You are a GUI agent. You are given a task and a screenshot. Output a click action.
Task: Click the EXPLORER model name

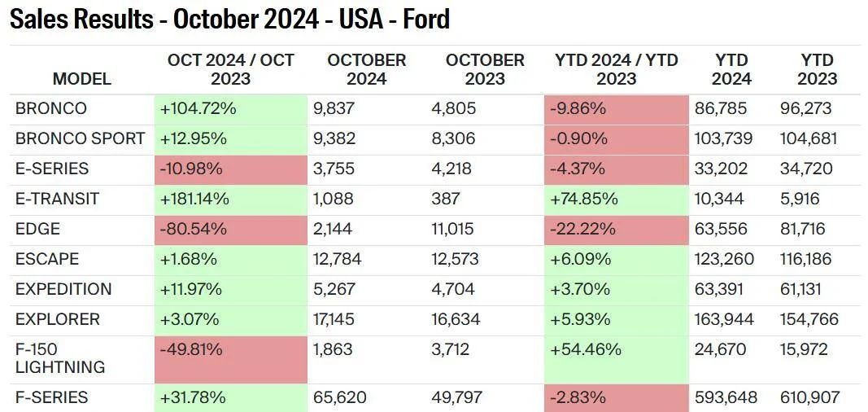point(58,319)
